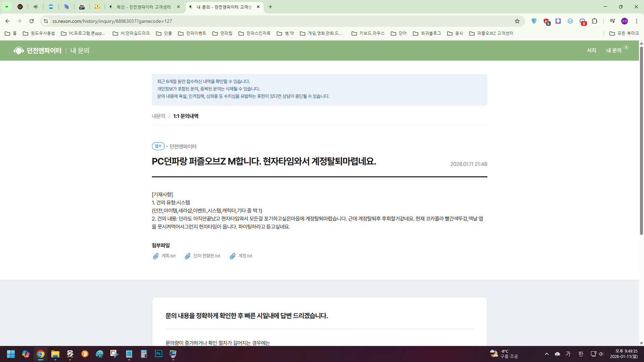
Task: Open the Bitwarden shield extension icon
Action: click(534, 21)
